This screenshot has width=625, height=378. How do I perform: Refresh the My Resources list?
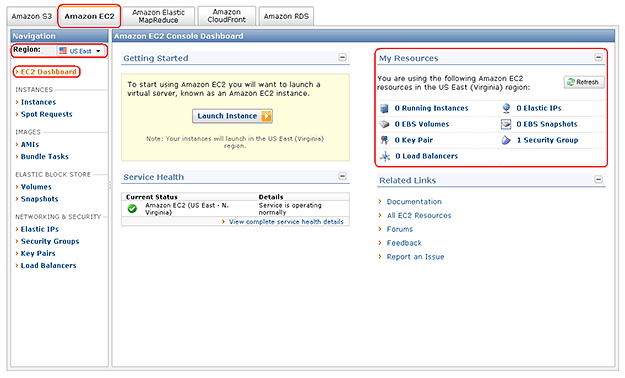point(584,82)
